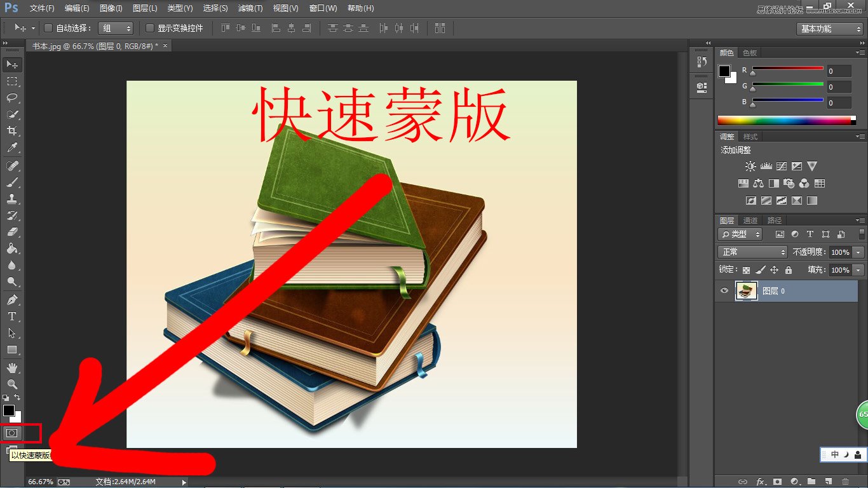This screenshot has width=868, height=488.
Task: Select the Spot Healing Brush tool
Action: point(12,166)
